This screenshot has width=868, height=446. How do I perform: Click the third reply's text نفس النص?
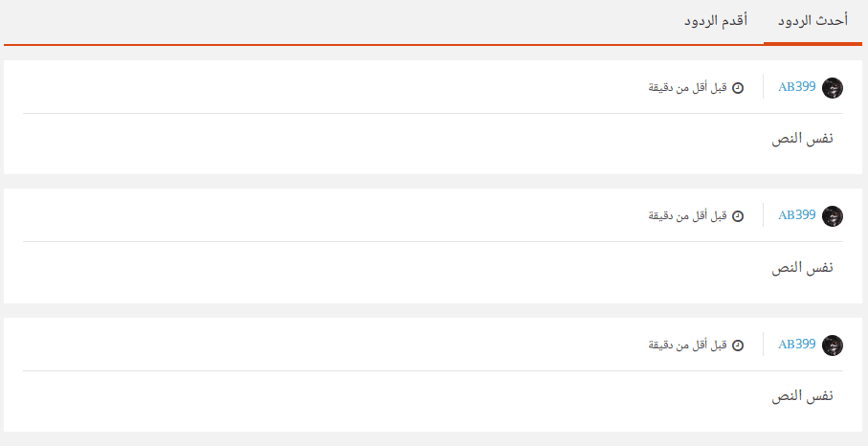coord(803,396)
